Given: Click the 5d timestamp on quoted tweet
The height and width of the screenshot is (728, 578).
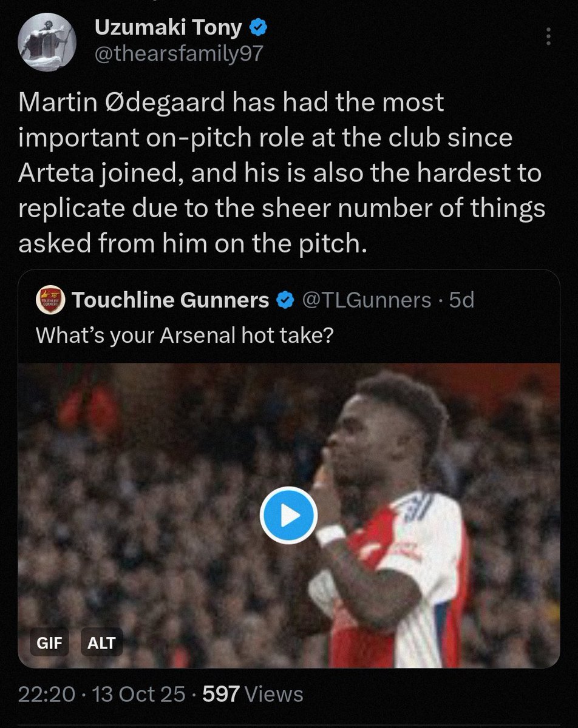Looking at the screenshot, I should pyautogui.click(x=461, y=300).
